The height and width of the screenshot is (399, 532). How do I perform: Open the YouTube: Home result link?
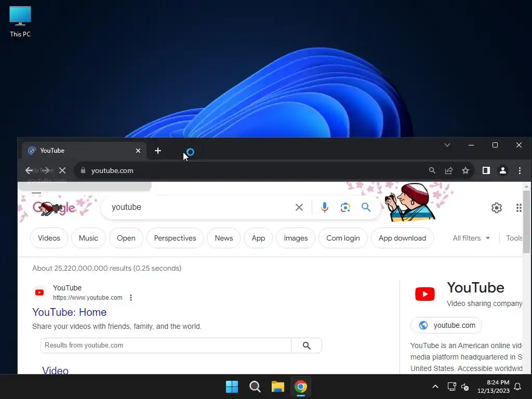click(69, 312)
